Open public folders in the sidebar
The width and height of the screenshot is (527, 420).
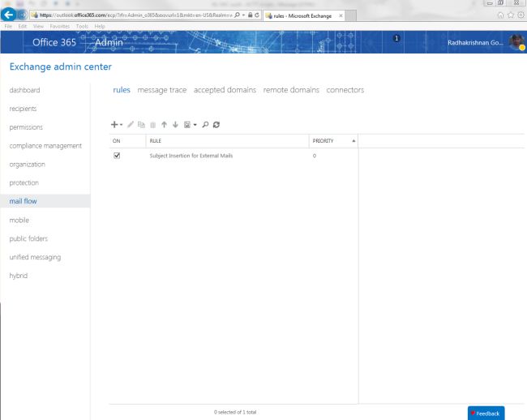pyautogui.click(x=28, y=238)
